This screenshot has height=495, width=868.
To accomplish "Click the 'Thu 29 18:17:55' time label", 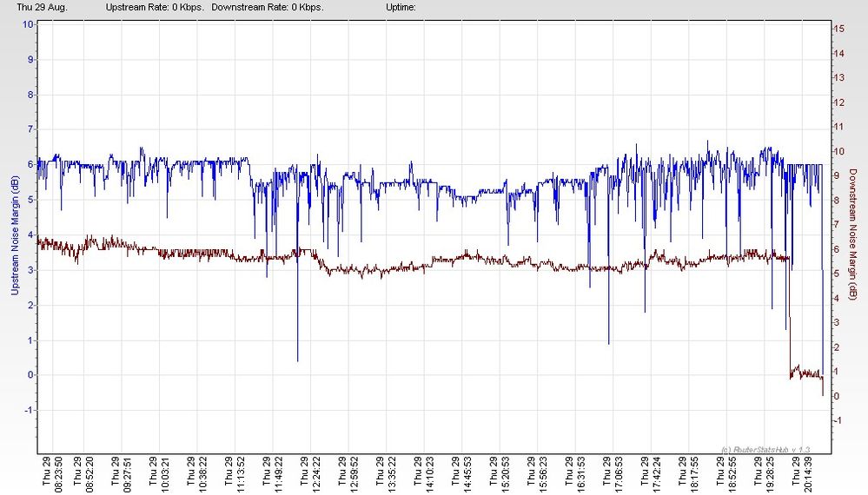I will coord(689,474).
